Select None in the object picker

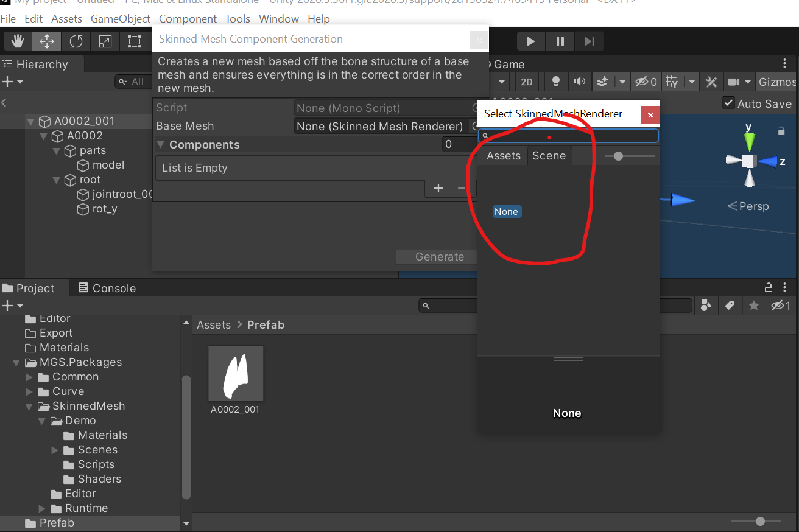pos(507,212)
